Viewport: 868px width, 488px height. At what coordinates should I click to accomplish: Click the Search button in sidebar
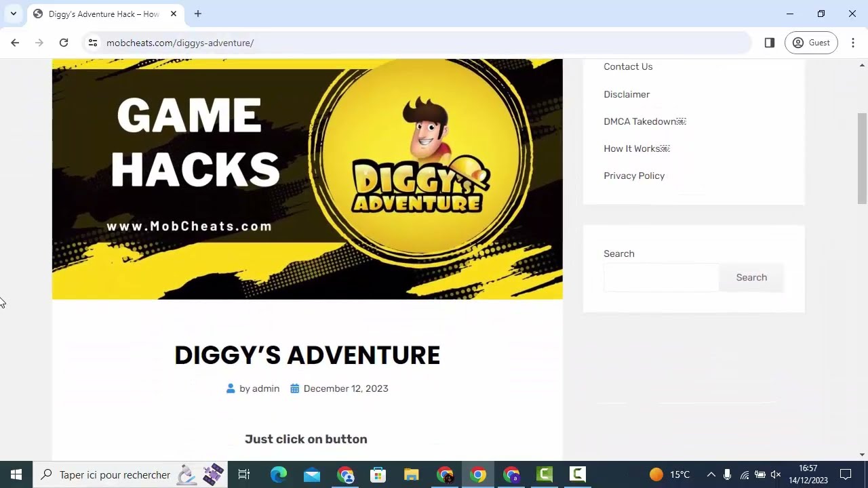pos(751,277)
